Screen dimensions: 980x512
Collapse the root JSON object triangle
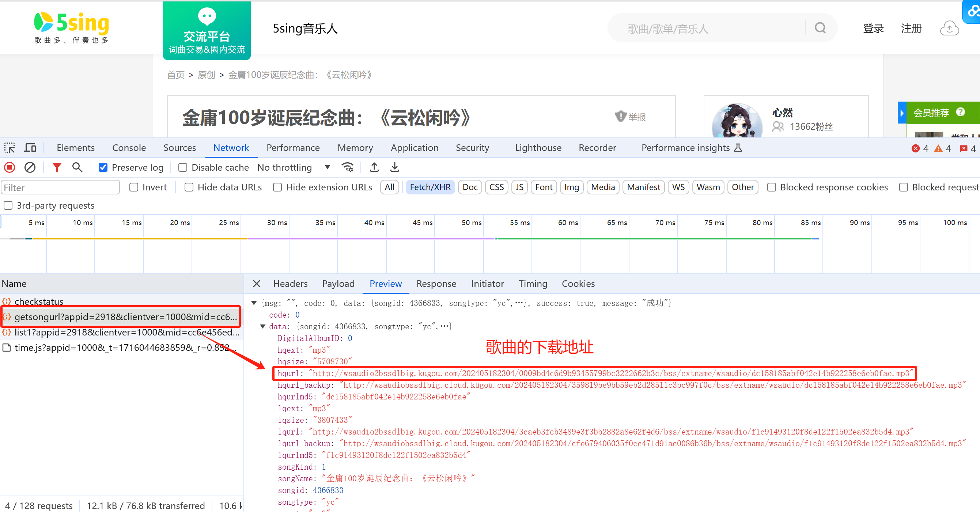254,303
